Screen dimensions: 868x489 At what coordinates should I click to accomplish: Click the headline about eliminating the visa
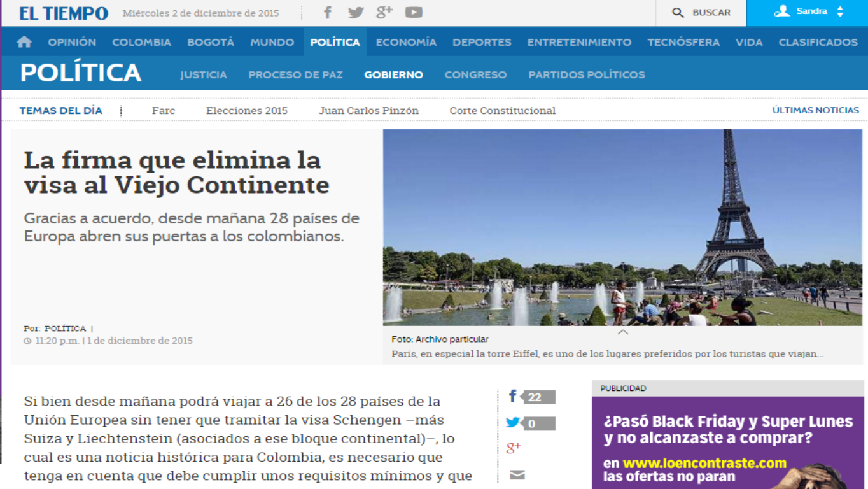click(177, 172)
